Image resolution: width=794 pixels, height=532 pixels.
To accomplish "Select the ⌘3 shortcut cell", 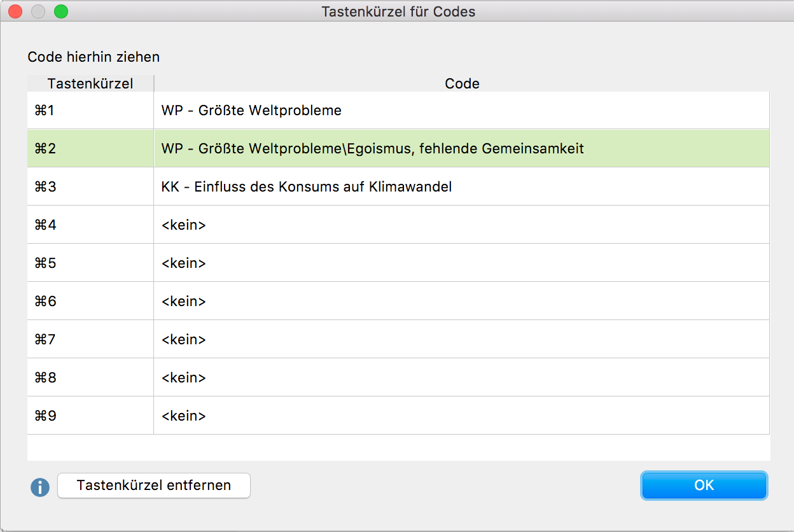I will click(x=90, y=187).
